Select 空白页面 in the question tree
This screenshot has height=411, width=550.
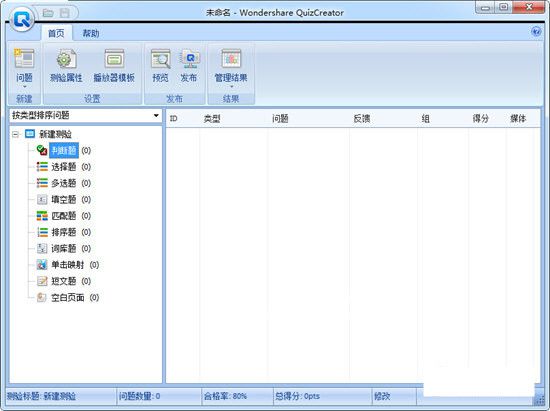(x=68, y=298)
